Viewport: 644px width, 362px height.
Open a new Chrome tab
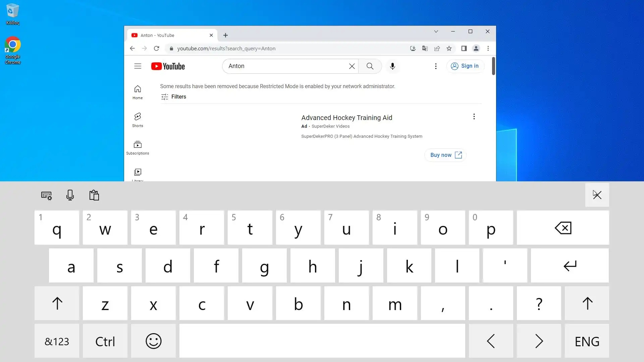[x=225, y=35]
